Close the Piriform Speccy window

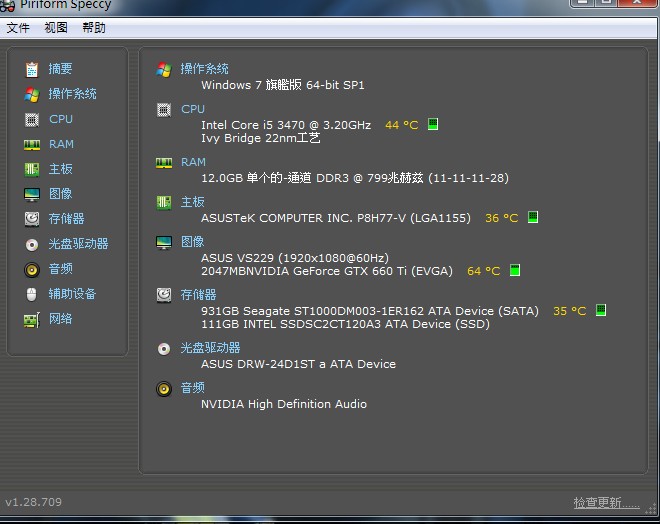(x=637, y=3)
